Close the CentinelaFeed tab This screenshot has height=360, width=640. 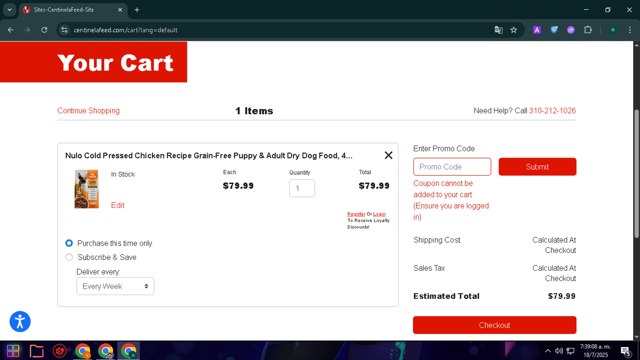(120, 10)
